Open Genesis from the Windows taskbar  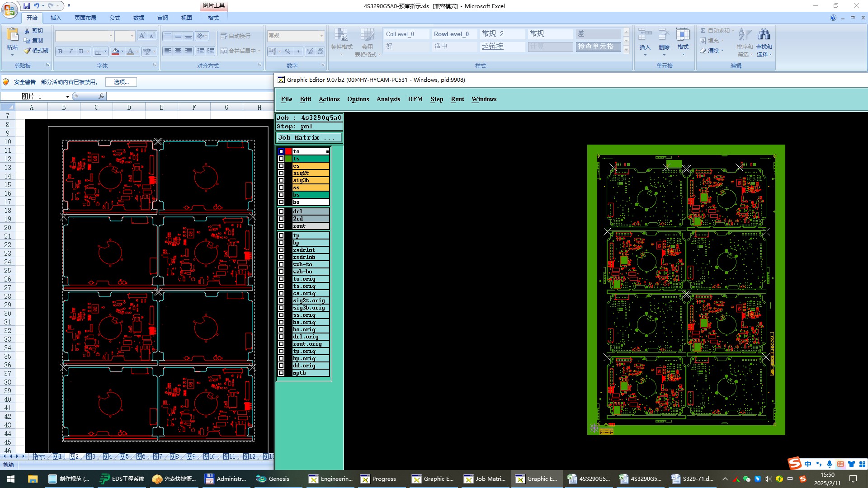273,479
